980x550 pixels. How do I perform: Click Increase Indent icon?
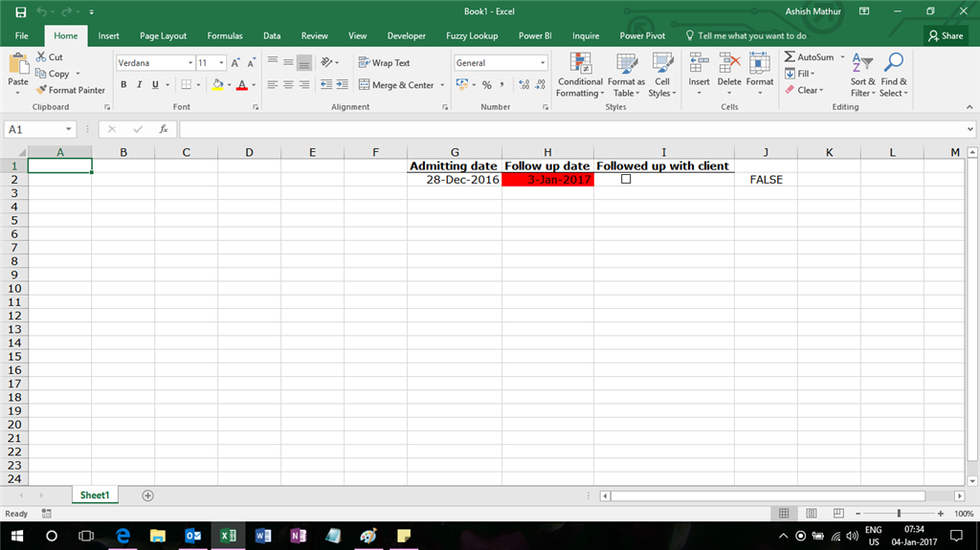point(342,84)
